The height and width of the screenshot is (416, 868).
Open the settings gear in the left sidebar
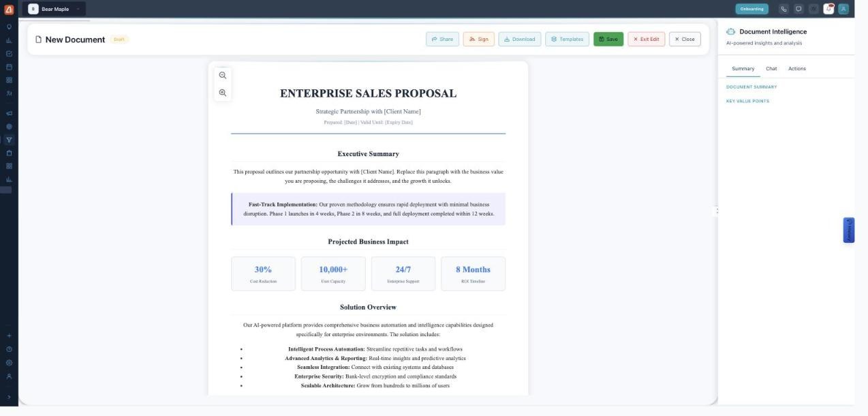pyautogui.click(x=9, y=363)
